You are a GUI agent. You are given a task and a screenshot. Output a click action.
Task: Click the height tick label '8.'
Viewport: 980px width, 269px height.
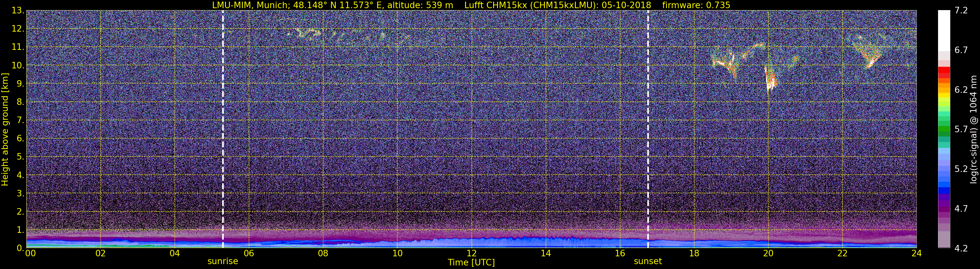(x=20, y=102)
